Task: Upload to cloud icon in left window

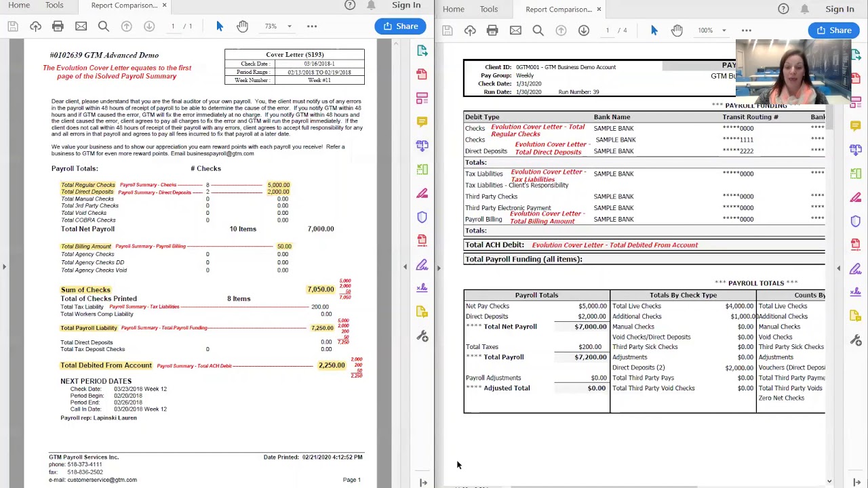Action: pyautogui.click(x=35, y=26)
